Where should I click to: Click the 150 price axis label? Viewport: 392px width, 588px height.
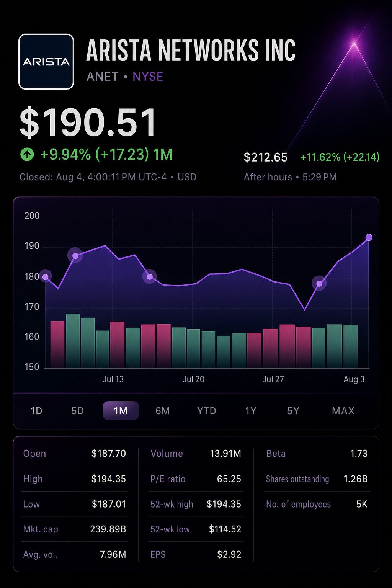(x=32, y=367)
